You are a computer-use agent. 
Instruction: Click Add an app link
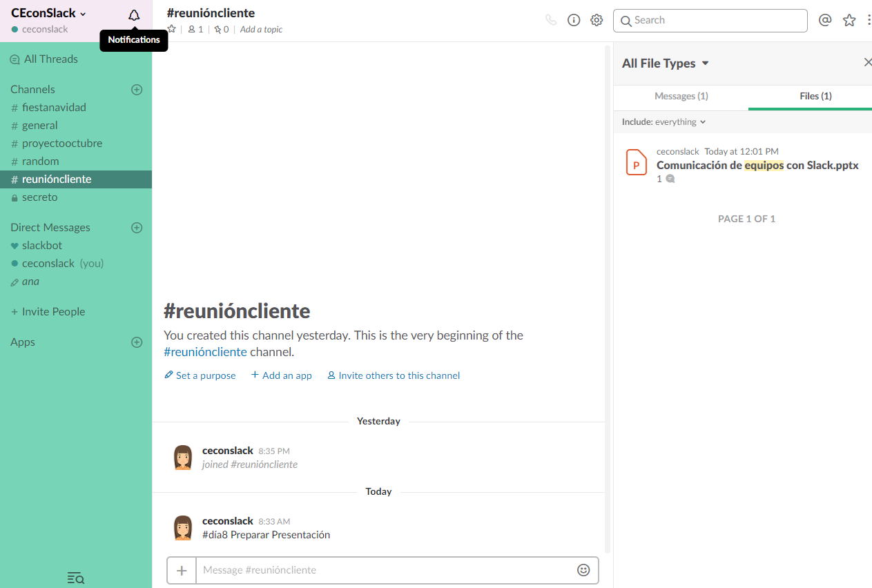[282, 375]
